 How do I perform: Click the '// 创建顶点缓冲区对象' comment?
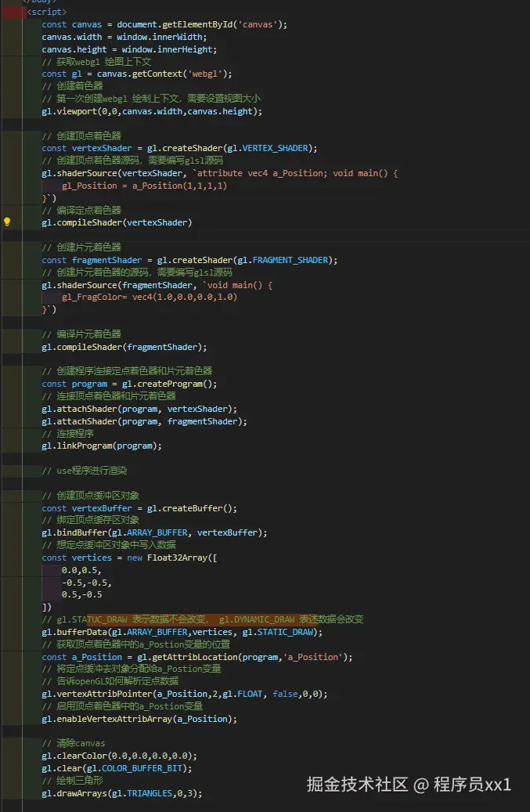click(x=91, y=496)
